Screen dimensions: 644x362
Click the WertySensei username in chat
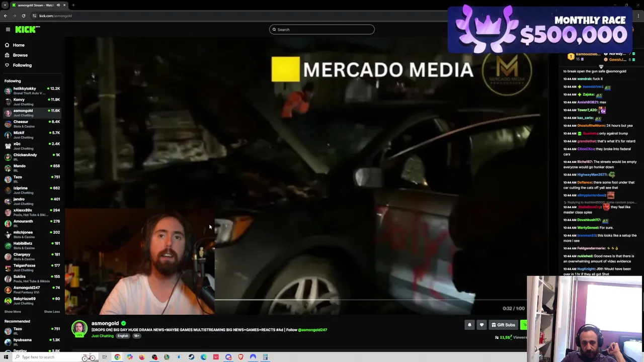588,228
